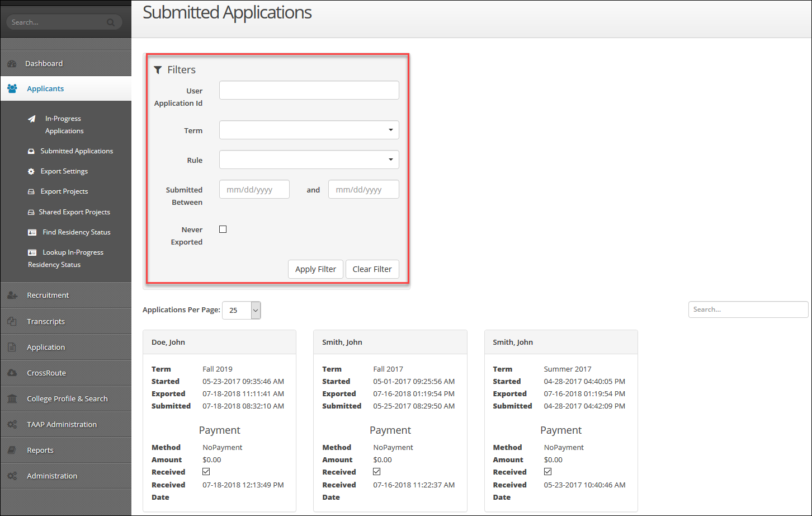Expand the Rule dropdown
The width and height of the screenshot is (812, 516).
coord(309,160)
